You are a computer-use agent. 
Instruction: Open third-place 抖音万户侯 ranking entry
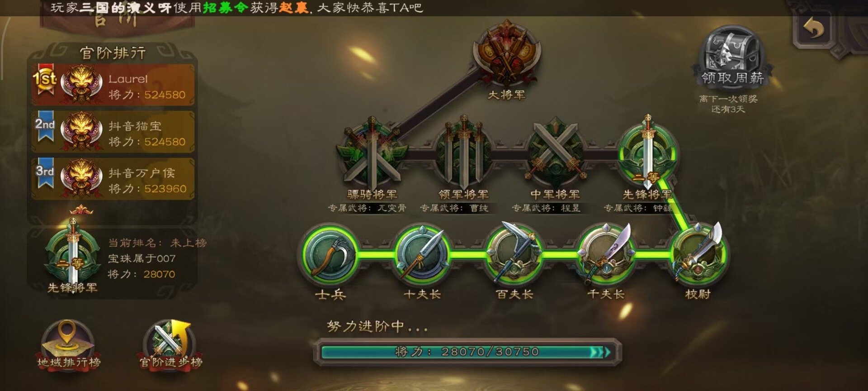click(x=113, y=179)
